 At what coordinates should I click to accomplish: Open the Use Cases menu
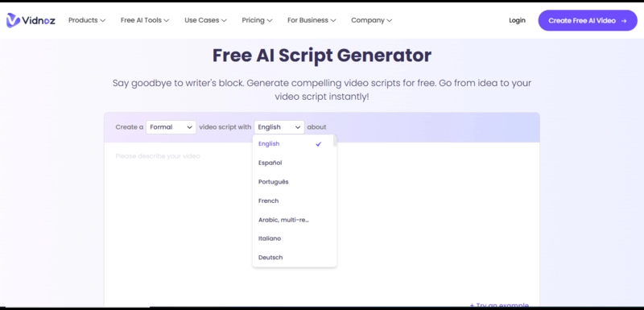205,20
